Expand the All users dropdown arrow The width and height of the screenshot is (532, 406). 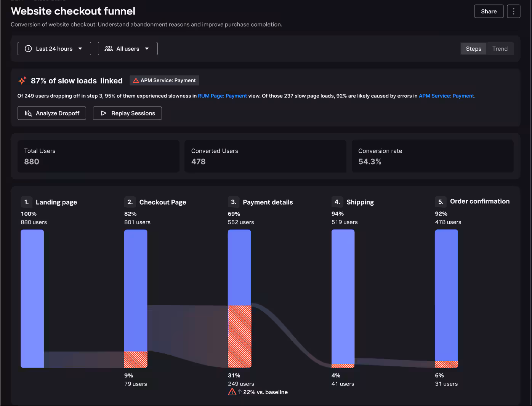147,49
